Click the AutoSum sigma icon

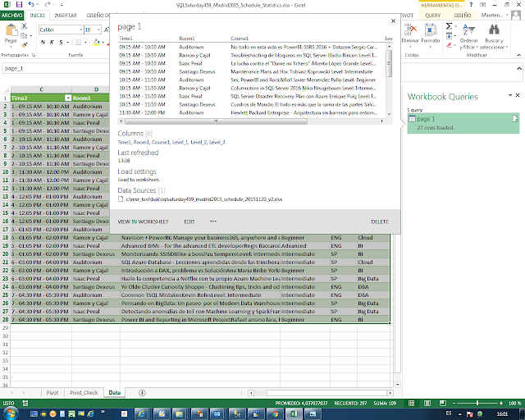tap(449, 26)
